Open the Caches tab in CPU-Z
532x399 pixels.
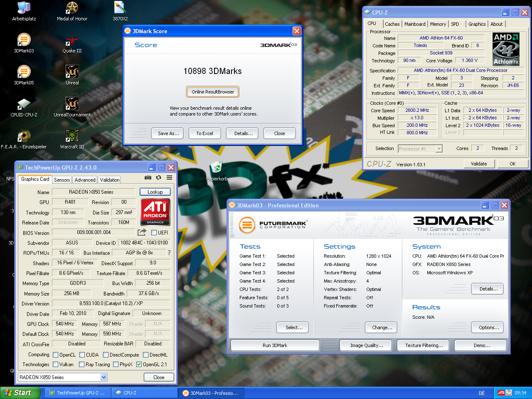pos(392,24)
